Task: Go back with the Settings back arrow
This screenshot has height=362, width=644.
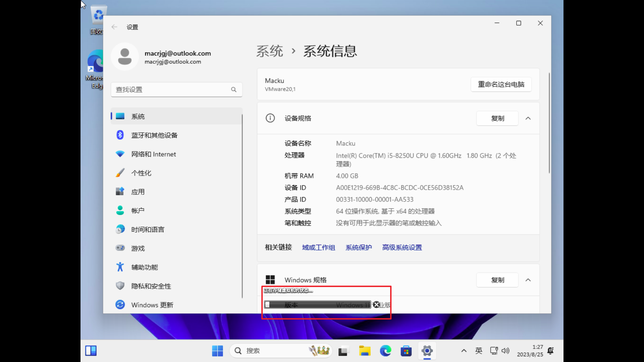Action: pyautogui.click(x=114, y=27)
